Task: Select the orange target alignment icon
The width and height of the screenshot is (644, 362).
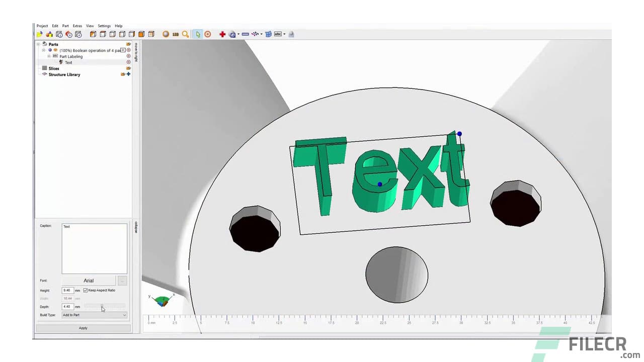Action: pyautogui.click(x=208, y=34)
